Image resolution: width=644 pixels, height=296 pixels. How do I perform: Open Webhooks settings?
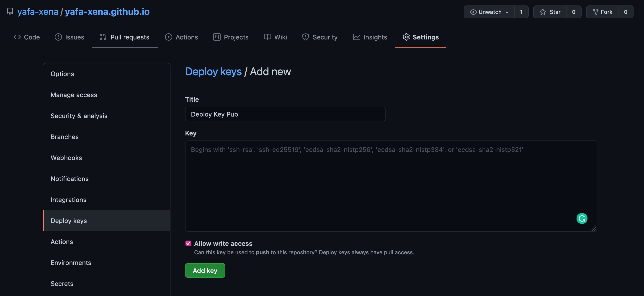click(x=107, y=158)
